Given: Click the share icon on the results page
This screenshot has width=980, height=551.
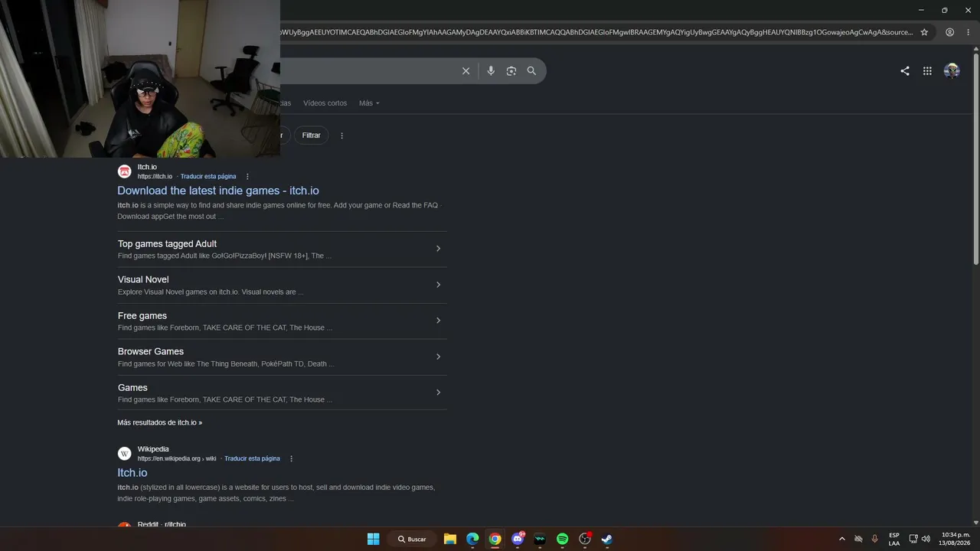Looking at the screenshot, I should coord(905,71).
